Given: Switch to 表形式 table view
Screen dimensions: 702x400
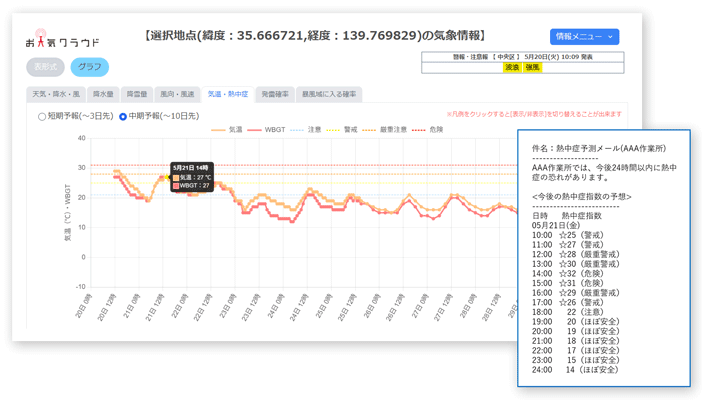Looking at the screenshot, I should click(x=46, y=67).
